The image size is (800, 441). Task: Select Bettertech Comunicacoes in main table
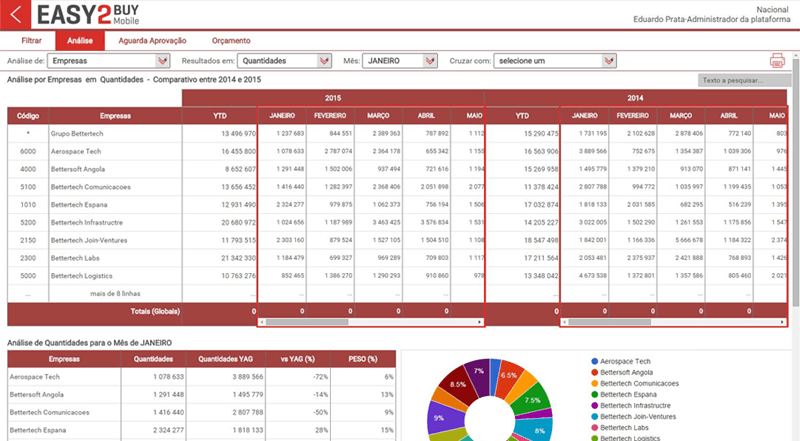(x=90, y=187)
